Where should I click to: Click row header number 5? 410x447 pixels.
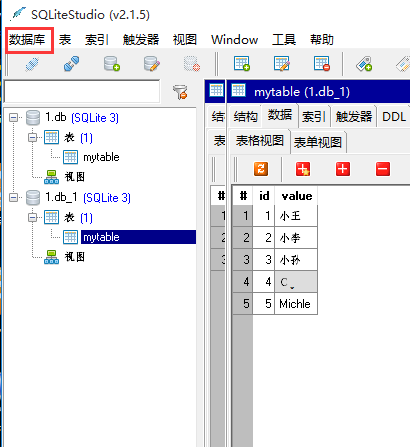tap(243, 304)
